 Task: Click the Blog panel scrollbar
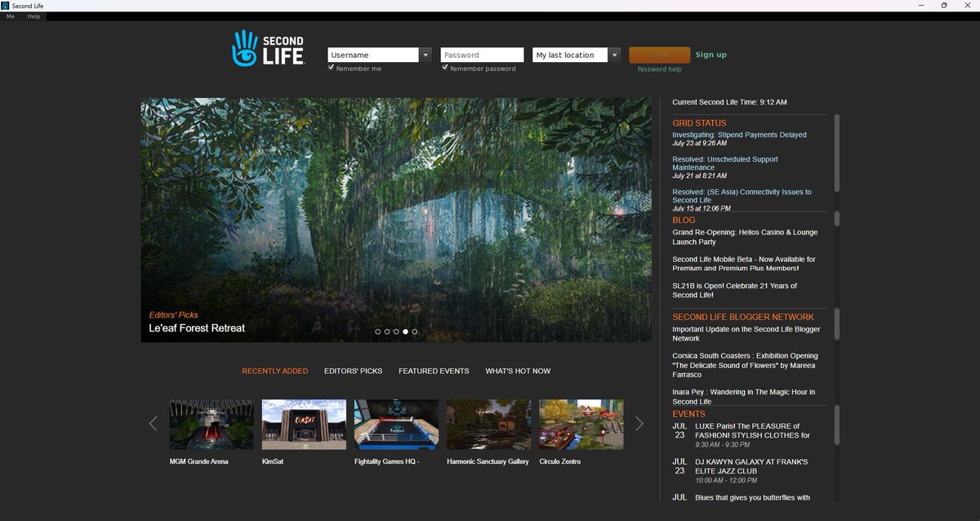tap(836, 219)
